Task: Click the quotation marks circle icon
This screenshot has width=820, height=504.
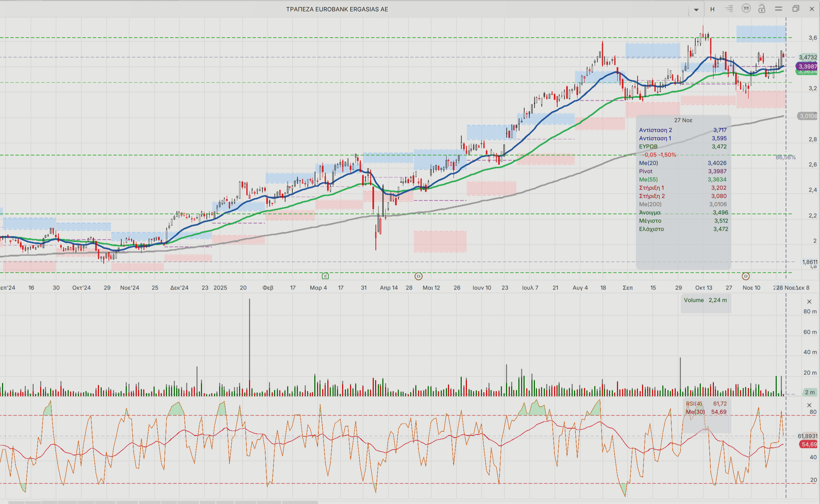Action: click(x=746, y=9)
